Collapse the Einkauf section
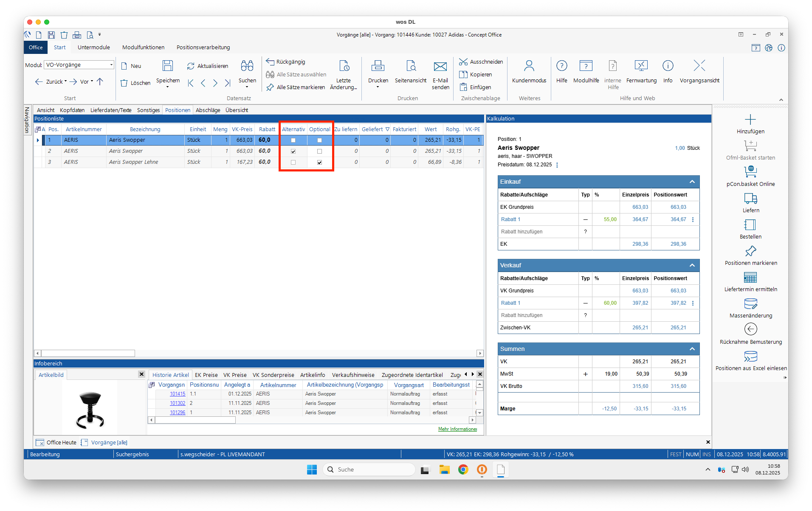The image size is (812, 511). click(x=692, y=182)
